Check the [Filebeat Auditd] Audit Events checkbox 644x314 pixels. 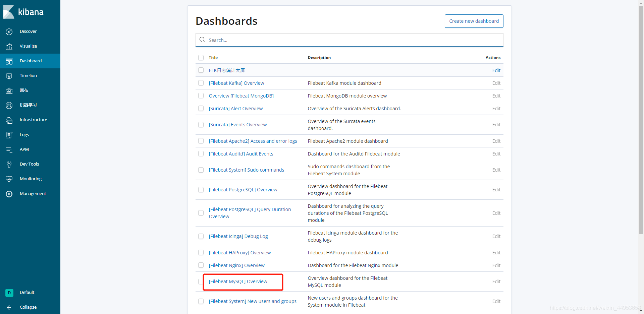[201, 154]
